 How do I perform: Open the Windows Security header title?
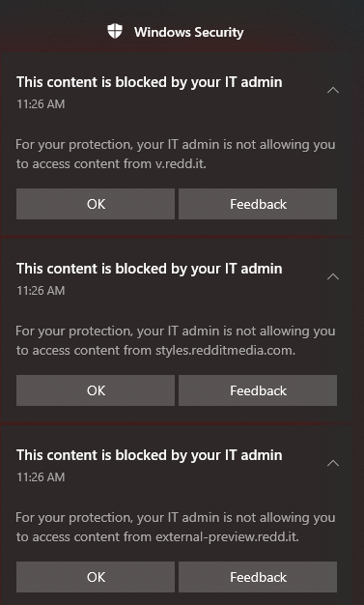[189, 32]
